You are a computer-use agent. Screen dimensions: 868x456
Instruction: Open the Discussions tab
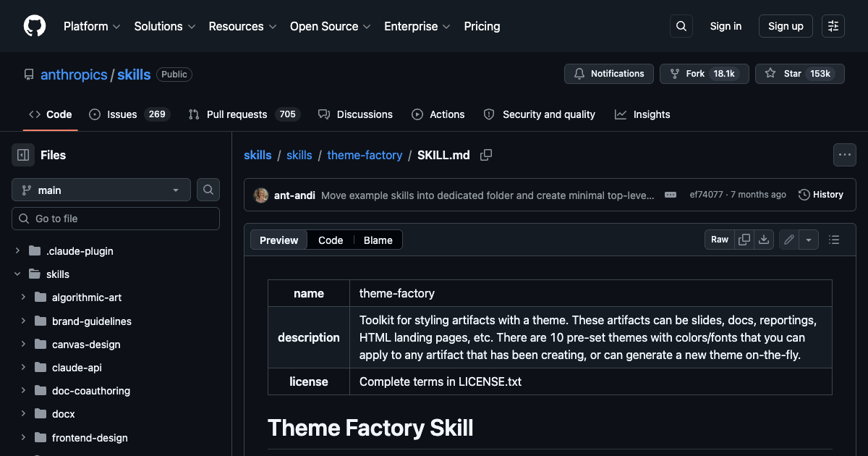[355, 114]
